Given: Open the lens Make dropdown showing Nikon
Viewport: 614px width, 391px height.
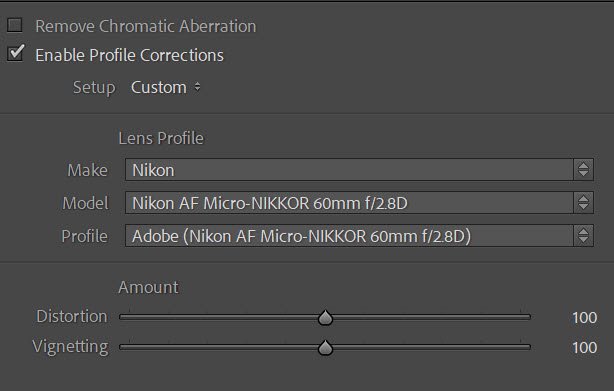Looking at the screenshot, I should pos(359,169).
